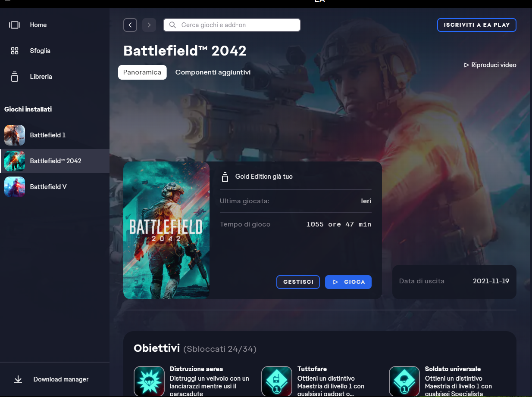The image size is (532, 397).
Task: Click ISCRIVITI A EA PLAY button
Action: click(476, 25)
